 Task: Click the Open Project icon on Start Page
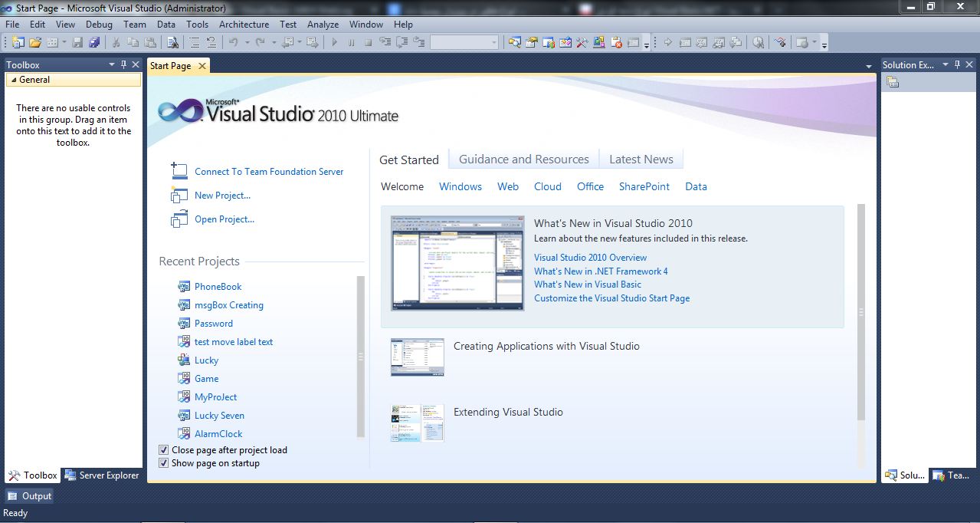pos(179,219)
